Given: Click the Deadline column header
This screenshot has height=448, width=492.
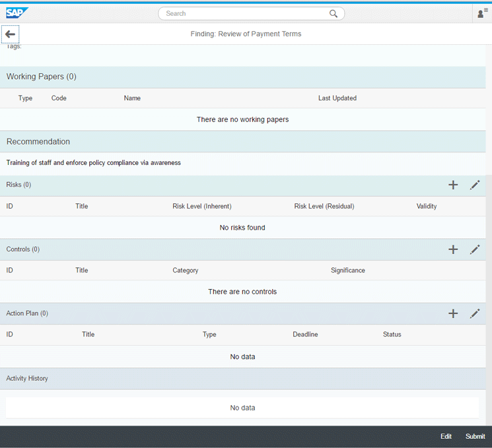Looking at the screenshot, I should pyautogui.click(x=305, y=335).
